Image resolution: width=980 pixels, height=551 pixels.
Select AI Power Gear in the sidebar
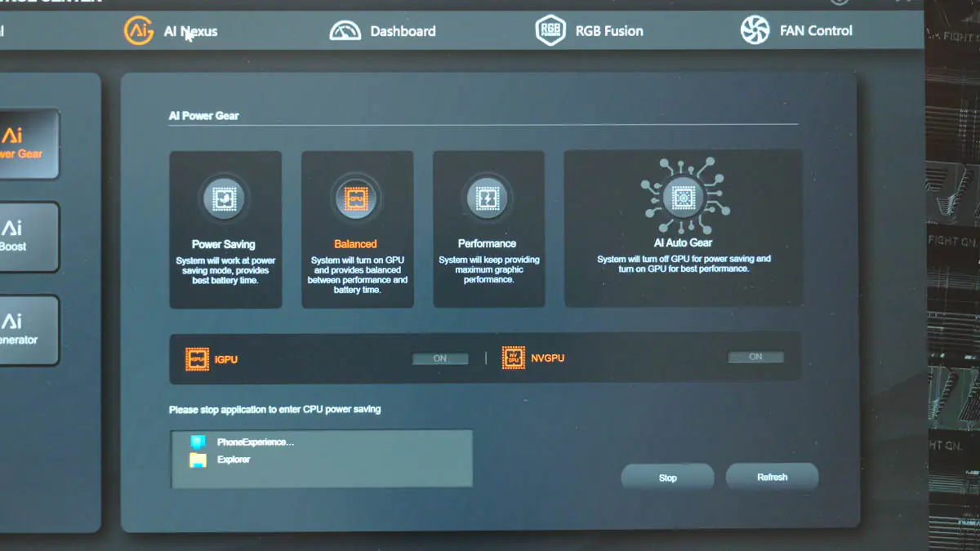[x=28, y=144]
